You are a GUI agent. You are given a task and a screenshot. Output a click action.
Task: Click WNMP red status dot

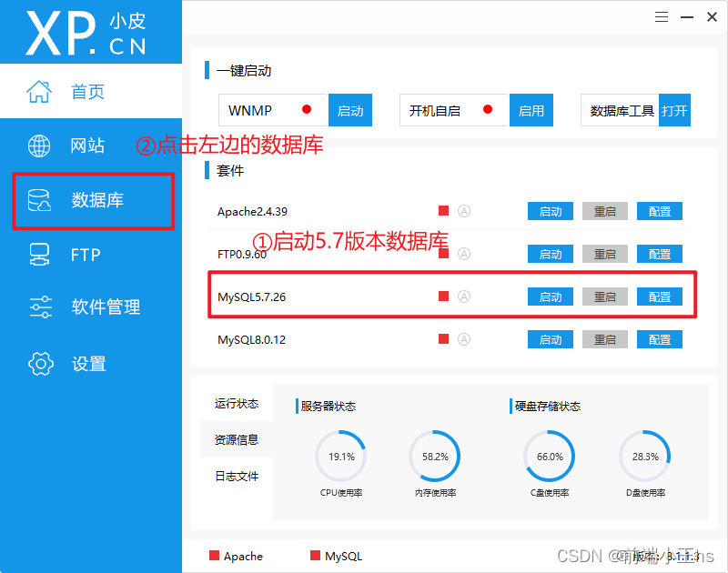point(307,109)
